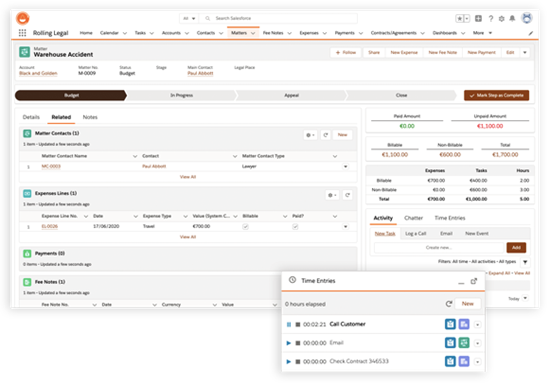Viewport: 550px width, 386px height.
Task: Minimize the Time Entries panel
Action: 461,282
